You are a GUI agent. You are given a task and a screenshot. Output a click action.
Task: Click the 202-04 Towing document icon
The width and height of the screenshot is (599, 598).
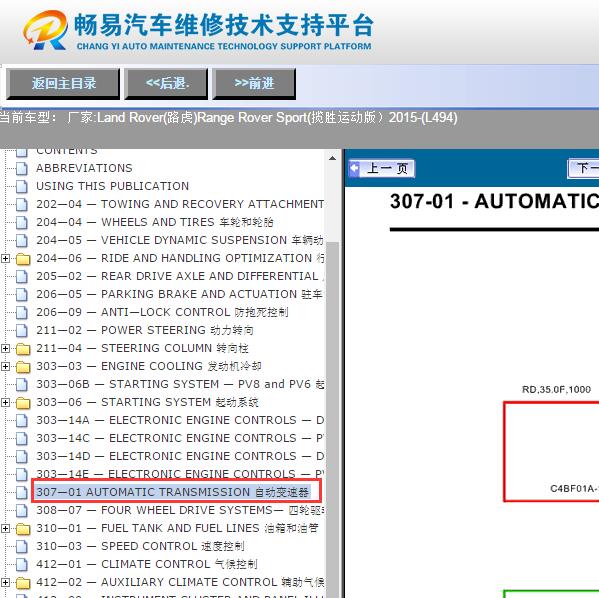[22, 204]
